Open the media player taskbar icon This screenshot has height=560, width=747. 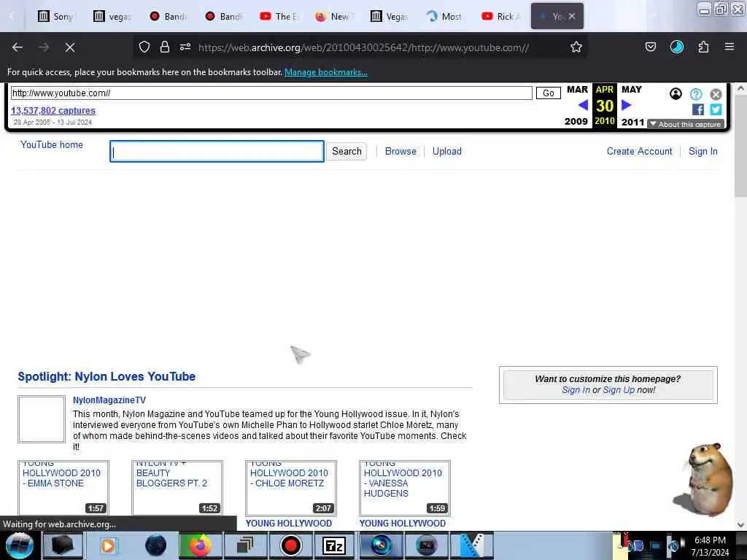click(108, 545)
